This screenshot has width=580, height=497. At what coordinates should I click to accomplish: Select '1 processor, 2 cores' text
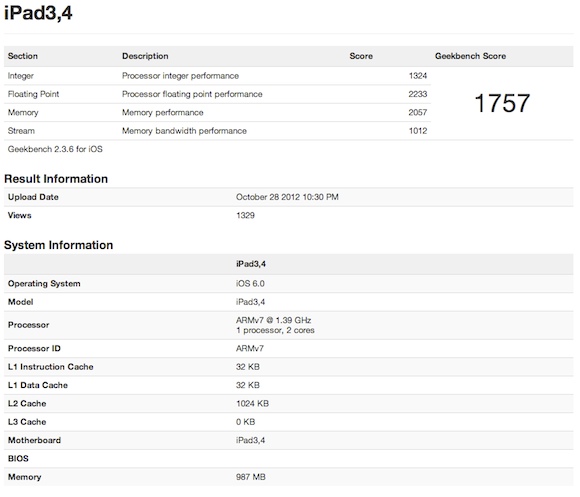pyautogui.click(x=275, y=330)
